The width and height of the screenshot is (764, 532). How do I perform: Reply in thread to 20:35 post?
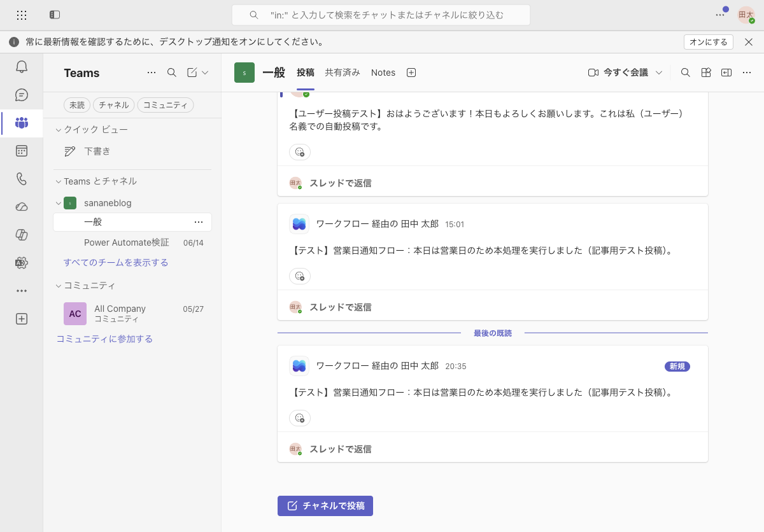click(341, 449)
